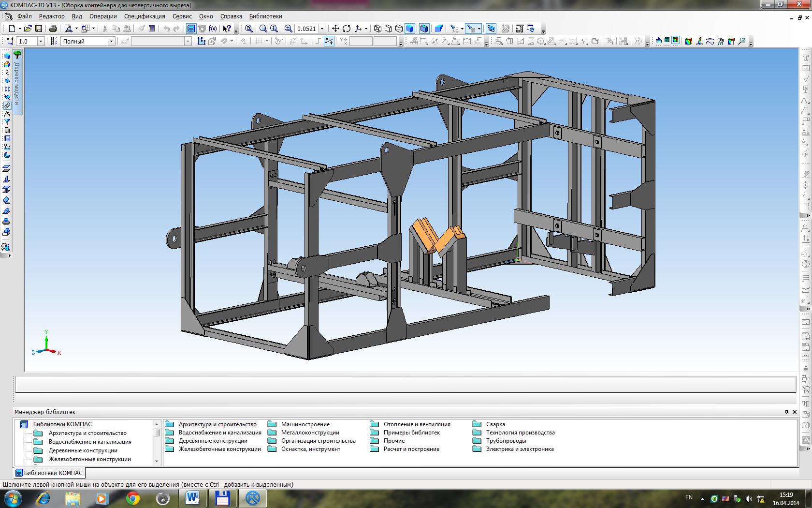812x508 pixels.
Task: Toggle shaded display mode
Action: click(410, 29)
